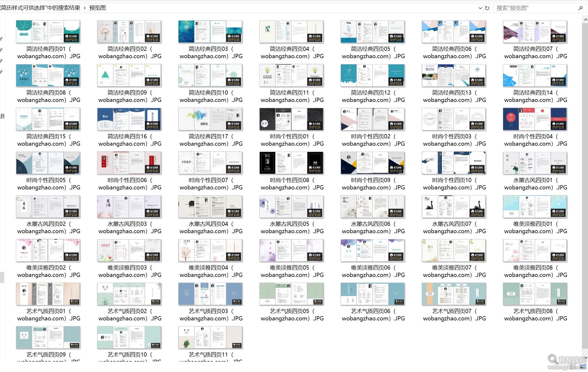This screenshot has width=588, height=372.
Task: Select thumbnail 水墨古风四页03
Action: (129, 207)
